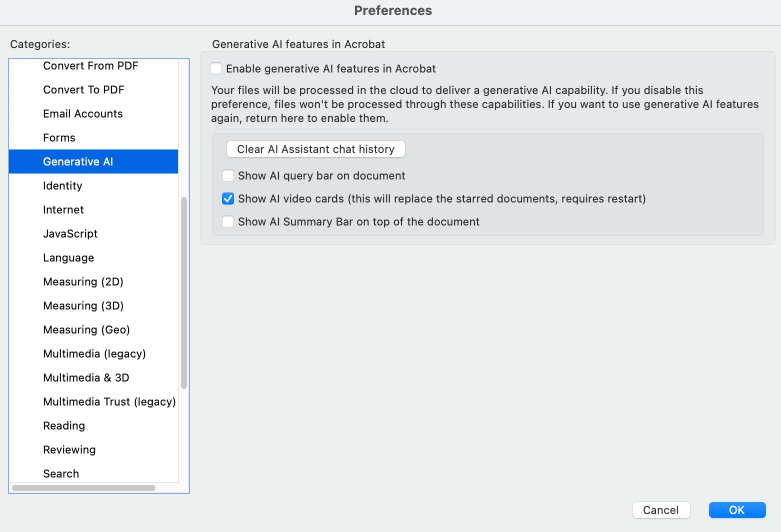Select Measuring (2D) category
The height and width of the screenshot is (532, 781).
click(93, 281)
